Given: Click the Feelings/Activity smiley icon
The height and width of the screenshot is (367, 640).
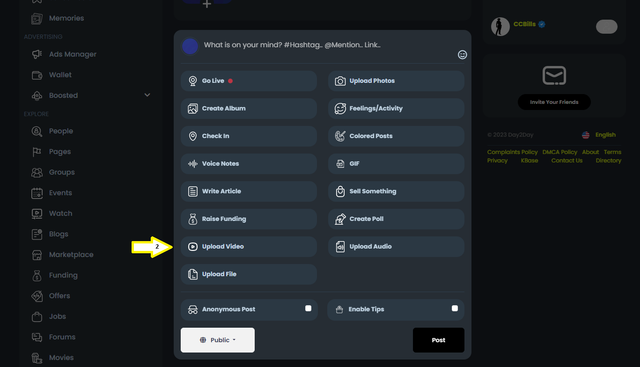Looking at the screenshot, I should tap(340, 109).
